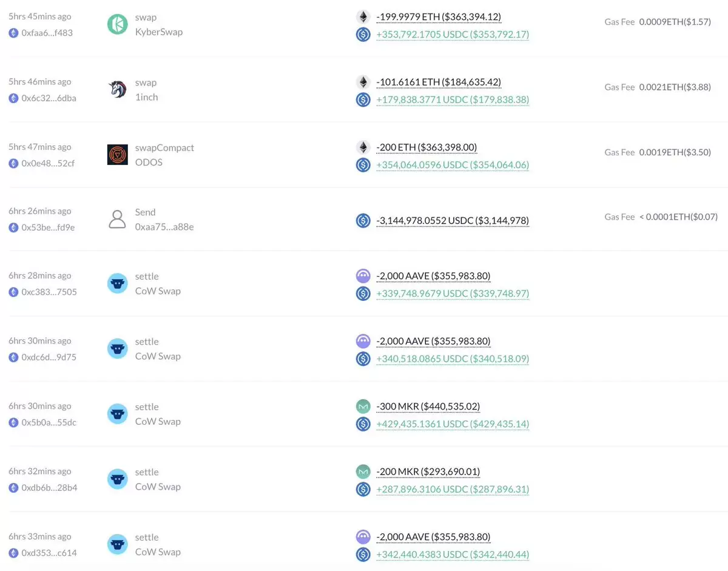The height and width of the screenshot is (571, 728).
Task: Click the 6hrs 26mins ago timestamp
Action: [x=40, y=211]
